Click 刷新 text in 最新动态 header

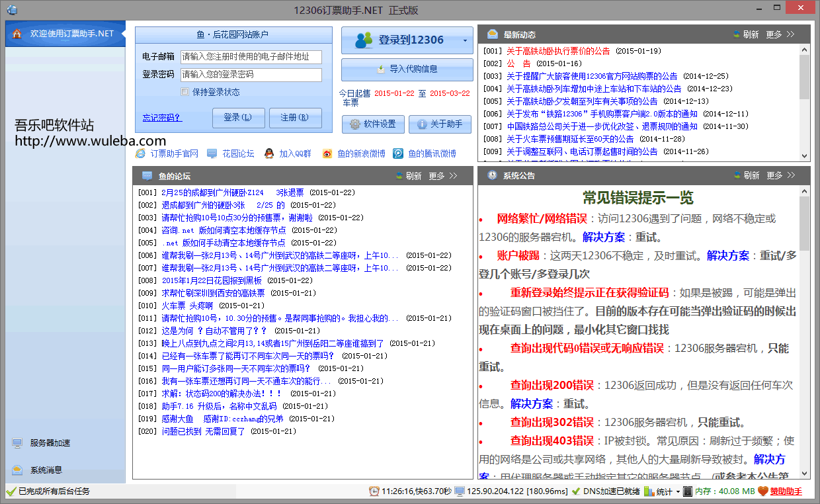751,34
